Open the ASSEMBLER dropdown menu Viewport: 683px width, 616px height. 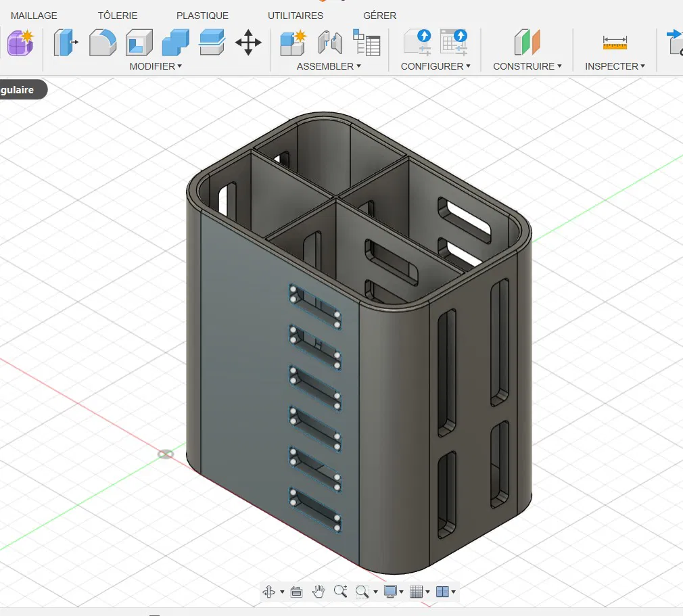click(x=329, y=66)
